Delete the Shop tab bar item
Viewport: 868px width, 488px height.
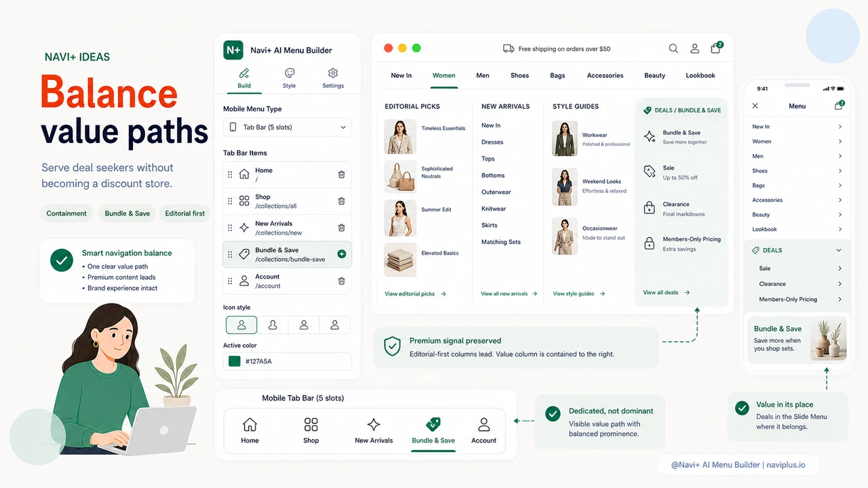(x=341, y=201)
